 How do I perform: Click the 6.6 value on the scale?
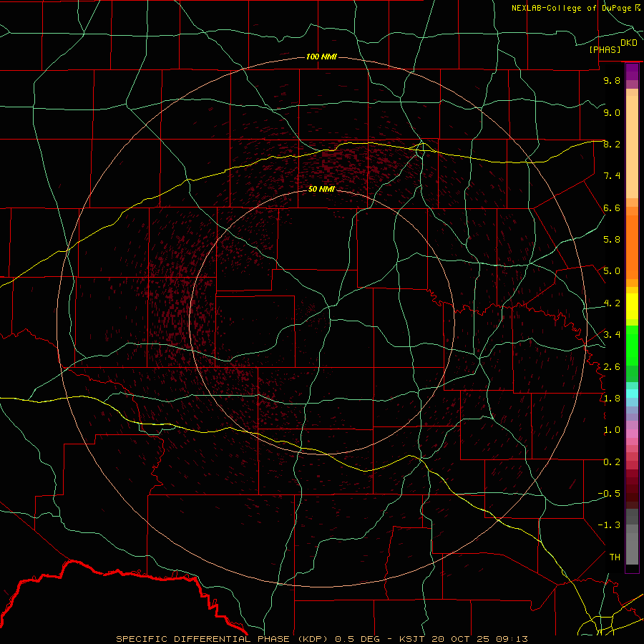coord(612,208)
